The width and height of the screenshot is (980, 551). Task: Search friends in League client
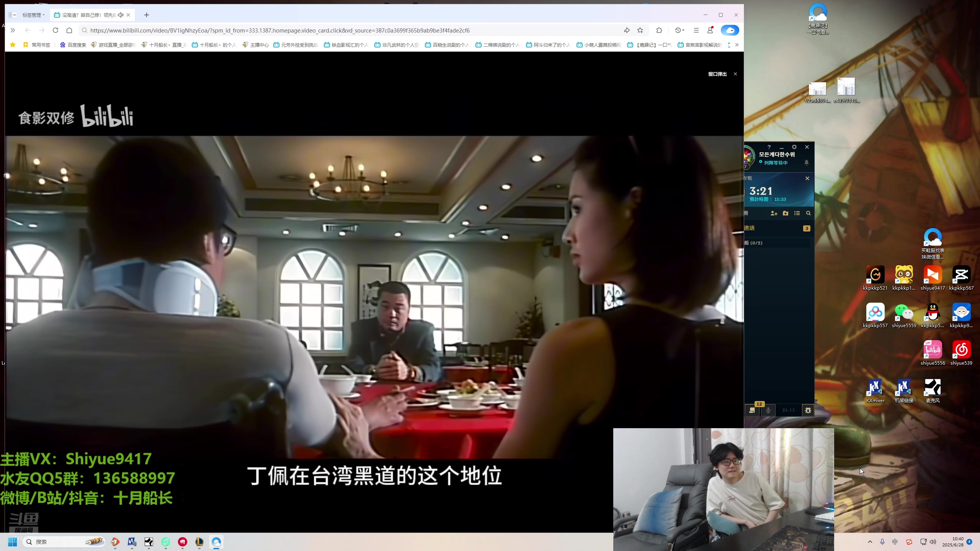point(808,213)
